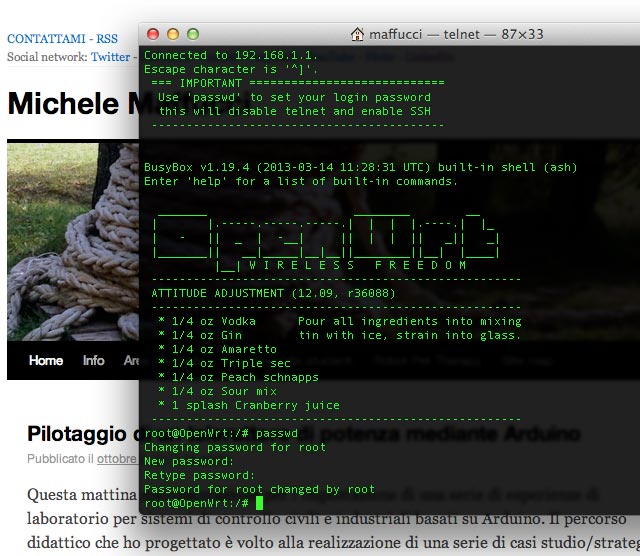The width and height of the screenshot is (640, 556).
Task: Click the 'ottobre' publication date link
Action: click(x=116, y=459)
